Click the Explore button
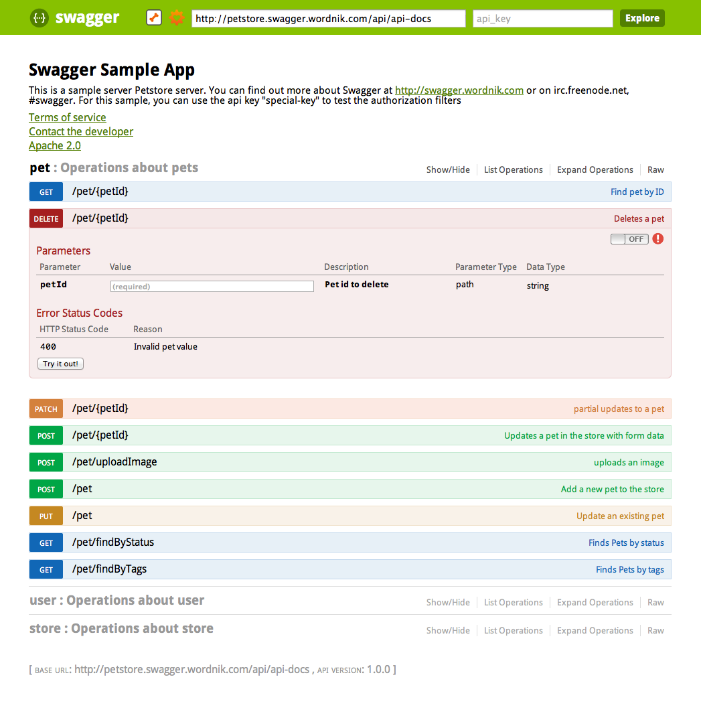The width and height of the screenshot is (701, 728). [642, 18]
